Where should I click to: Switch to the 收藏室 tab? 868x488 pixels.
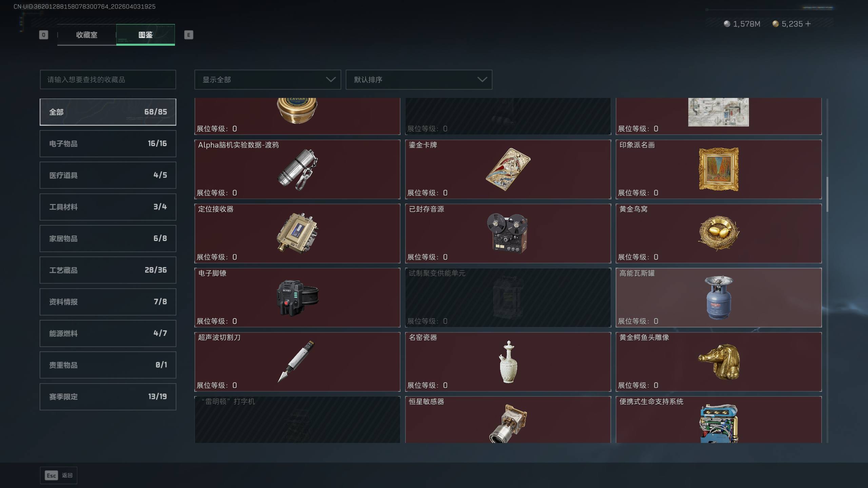coord(86,35)
